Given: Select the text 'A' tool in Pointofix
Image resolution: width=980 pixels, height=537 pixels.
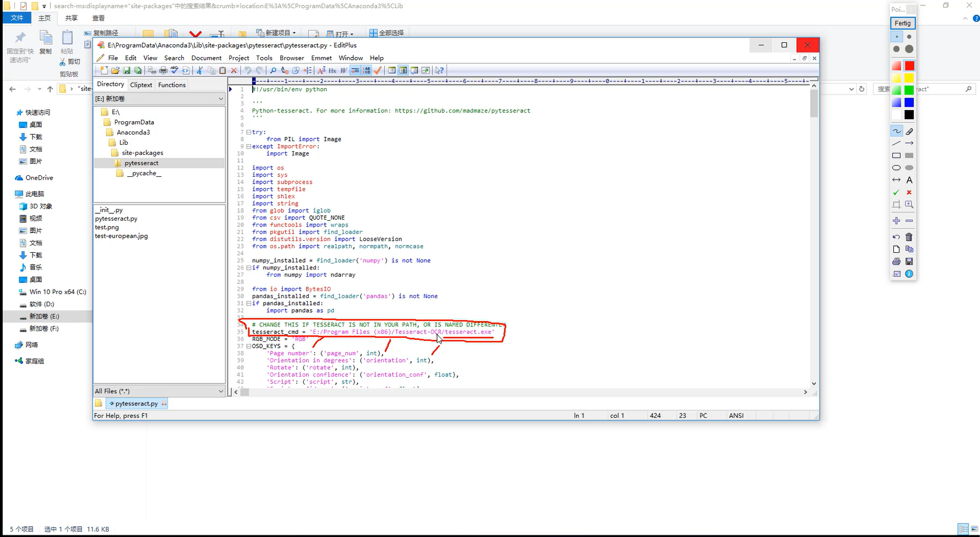Looking at the screenshot, I should [x=909, y=180].
